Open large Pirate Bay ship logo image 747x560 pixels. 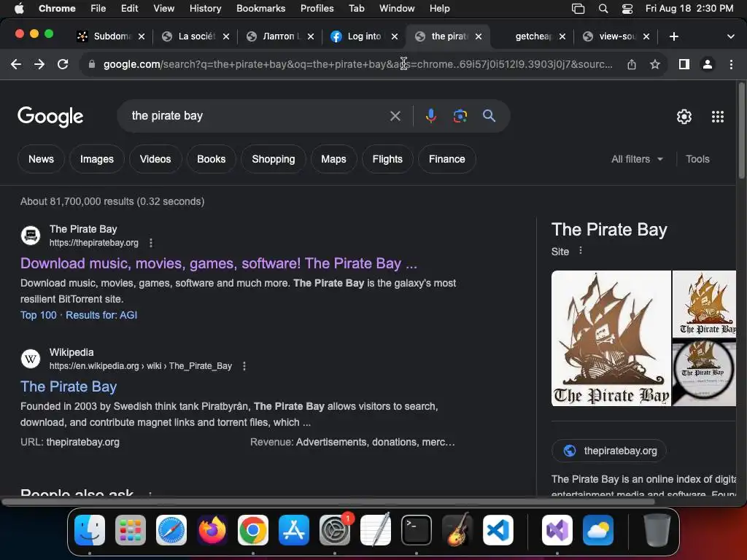[611, 338]
